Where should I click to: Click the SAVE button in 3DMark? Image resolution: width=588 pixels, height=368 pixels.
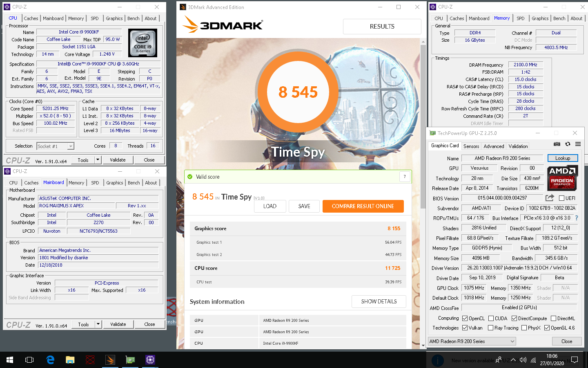[x=304, y=206]
